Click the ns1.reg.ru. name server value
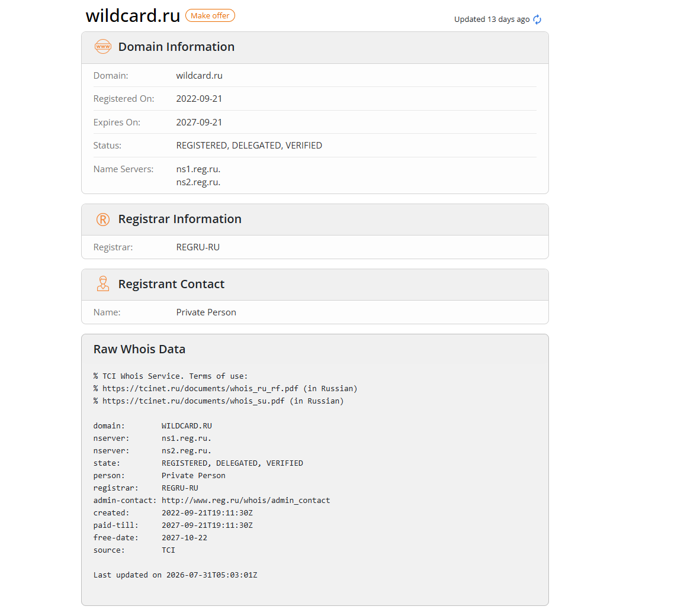Image resolution: width=700 pixels, height=616 pixels. [198, 169]
